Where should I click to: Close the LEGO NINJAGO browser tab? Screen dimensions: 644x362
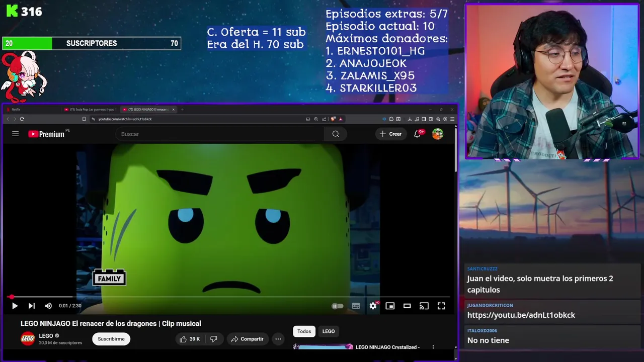pos(174,109)
